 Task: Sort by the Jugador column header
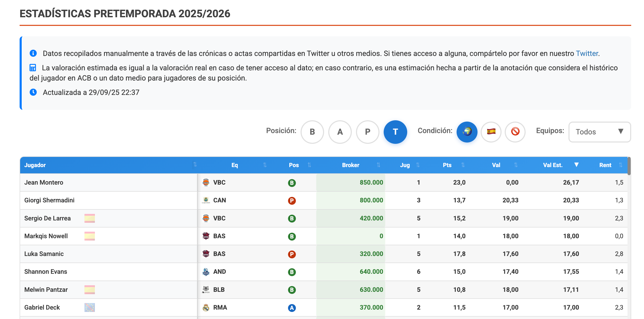[x=35, y=165]
